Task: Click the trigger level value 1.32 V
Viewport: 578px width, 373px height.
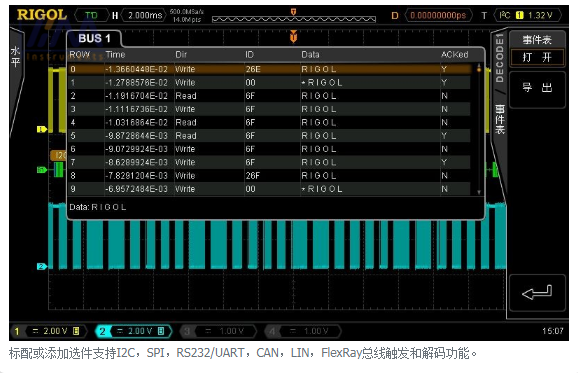Action: 540,15
